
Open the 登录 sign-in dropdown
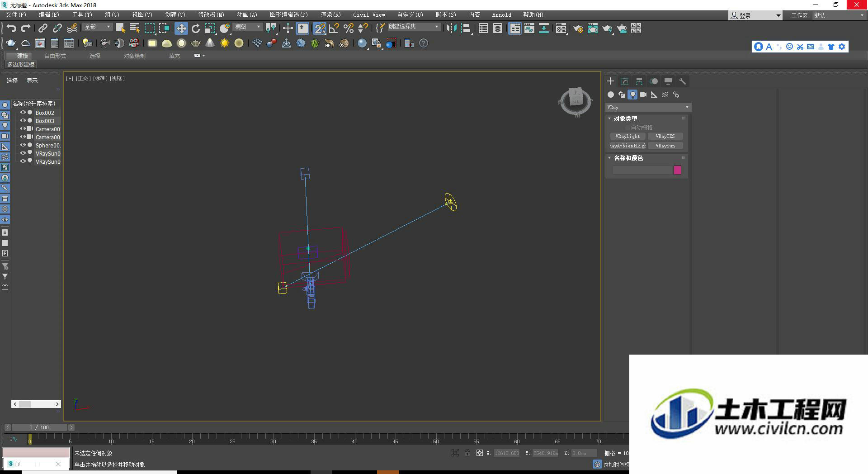755,15
